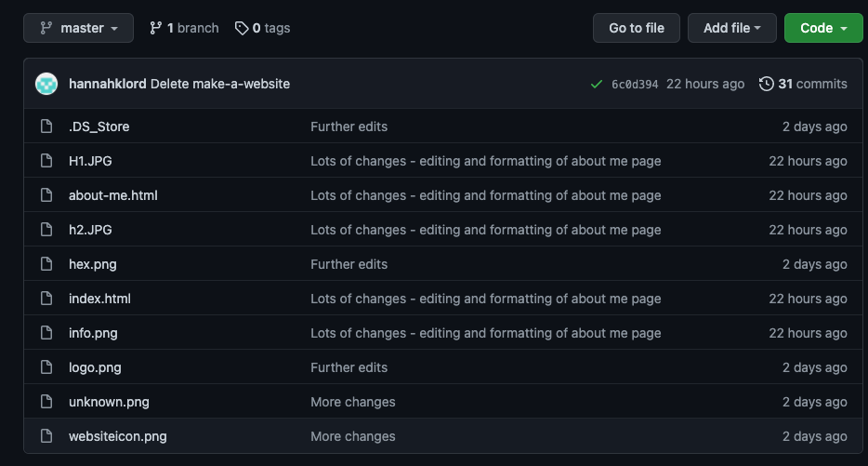868x466 pixels.
Task: Click the file icon next to websiteicon.png
Action: click(46, 436)
